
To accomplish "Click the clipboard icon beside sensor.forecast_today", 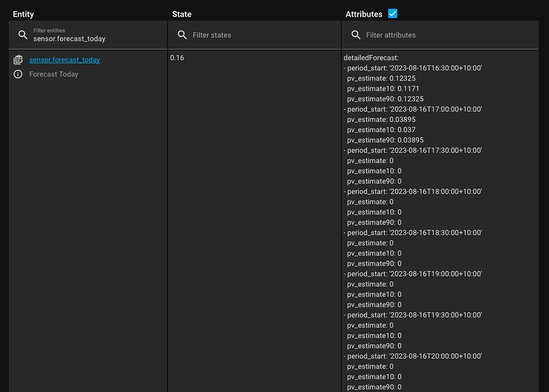I will coord(18,60).
